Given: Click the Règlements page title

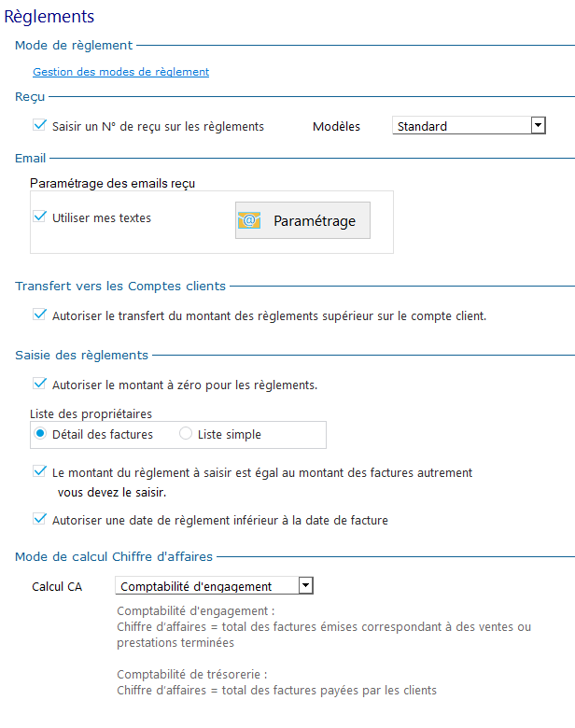Looking at the screenshot, I should tap(49, 17).
